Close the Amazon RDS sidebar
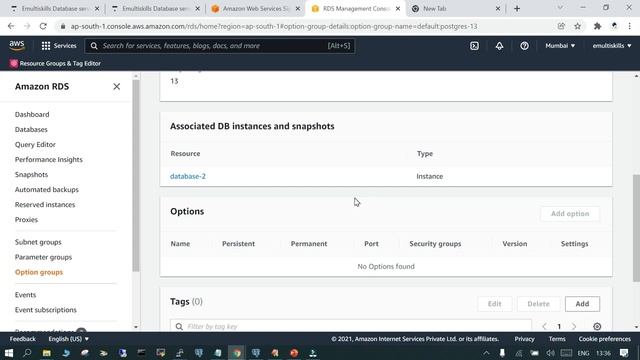 click(x=117, y=87)
